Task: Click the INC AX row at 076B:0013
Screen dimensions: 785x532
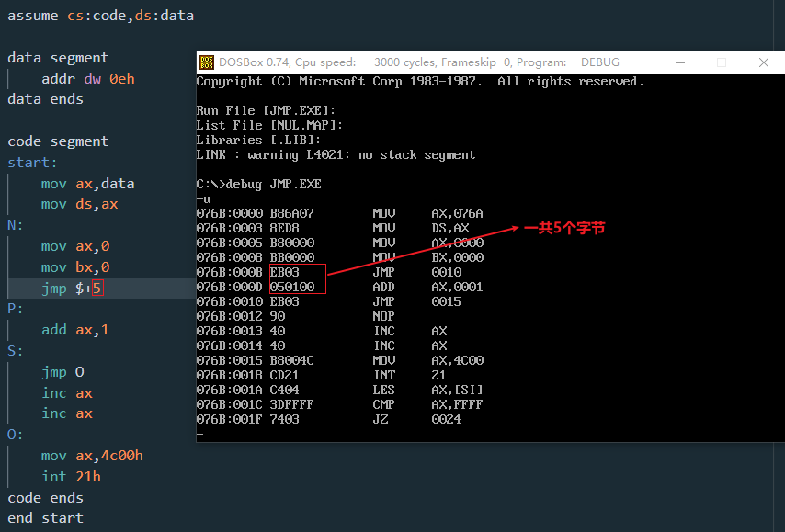Action: click(322, 331)
